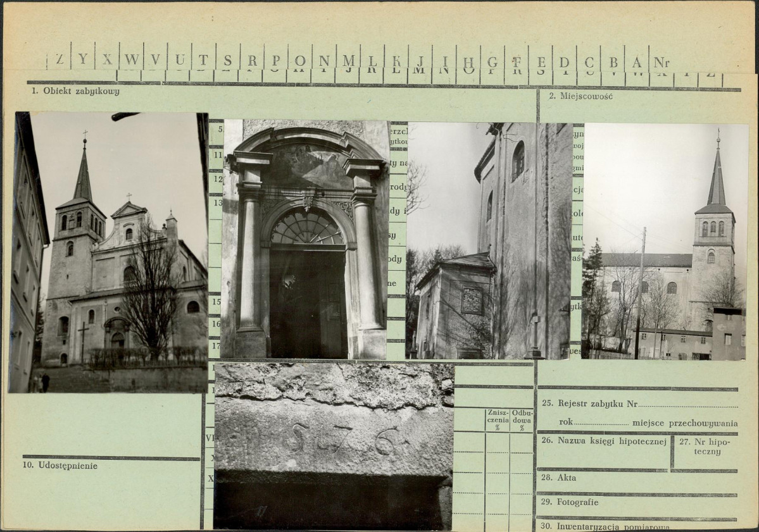Viewport: 759px width, 532px height.
Task: Click the Obiekt zabytkowy field label
Action: pos(75,91)
